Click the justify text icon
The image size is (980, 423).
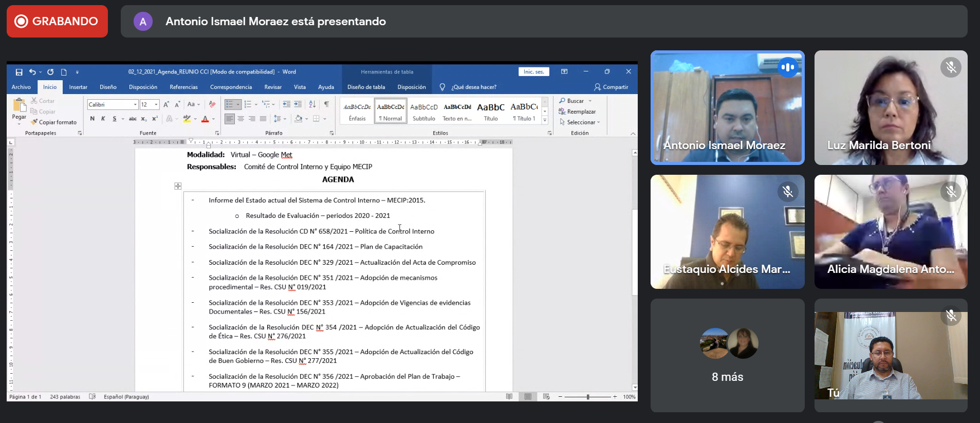pyautogui.click(x=263, y=119)
